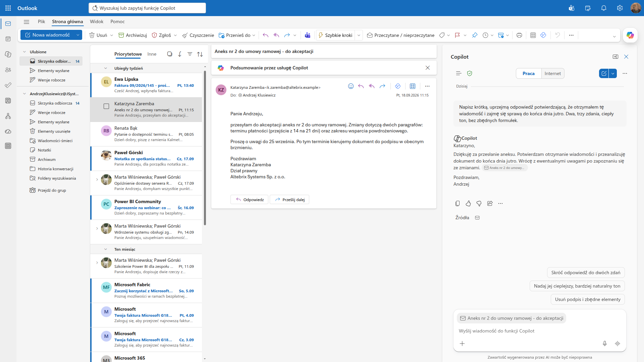This screenshot has width=644, height=362.
Task: Open Elementy usunięte folder
Action: coord(54,131)
